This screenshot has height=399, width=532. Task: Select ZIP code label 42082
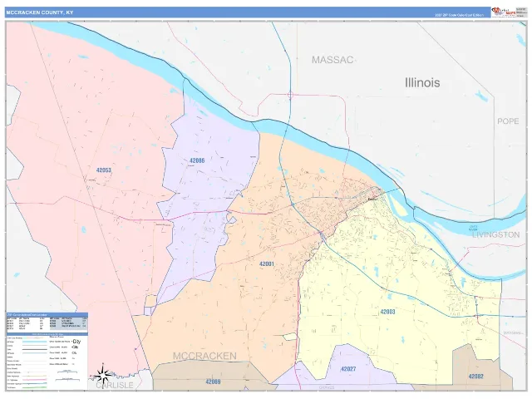pos(475,377)
